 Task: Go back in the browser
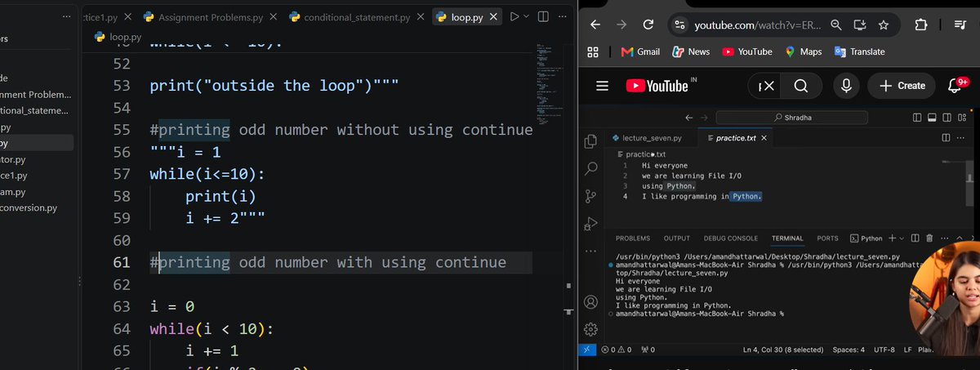point(595,25)
